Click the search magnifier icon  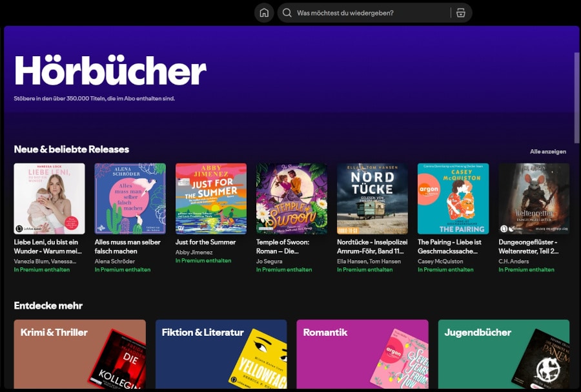287,13
